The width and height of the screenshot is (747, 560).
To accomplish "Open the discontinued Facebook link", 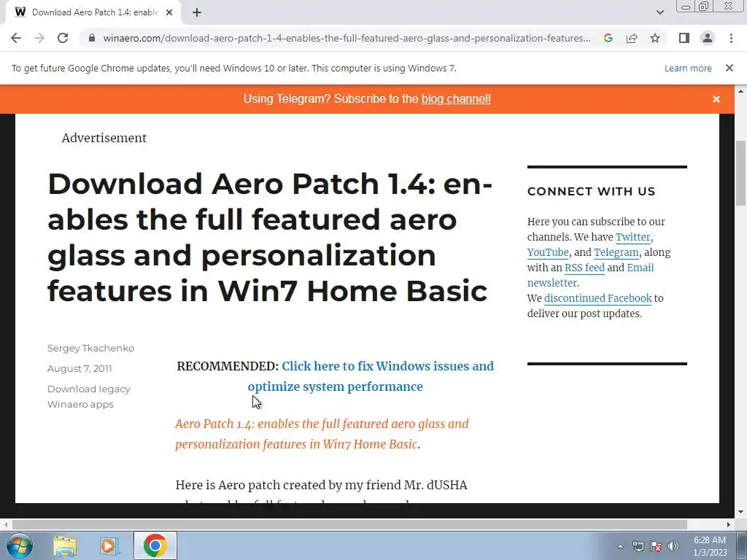I will pyautogui.click(x=598, y=298).
